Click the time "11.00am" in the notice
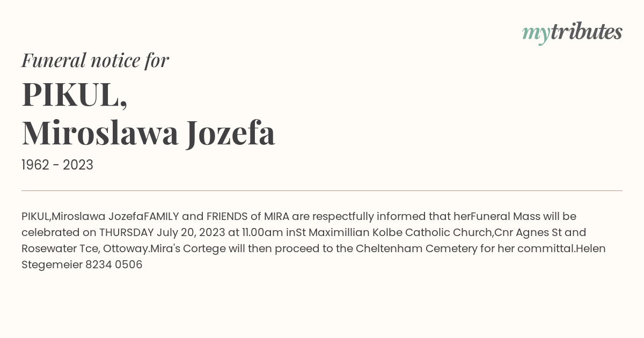 point(262,232)
